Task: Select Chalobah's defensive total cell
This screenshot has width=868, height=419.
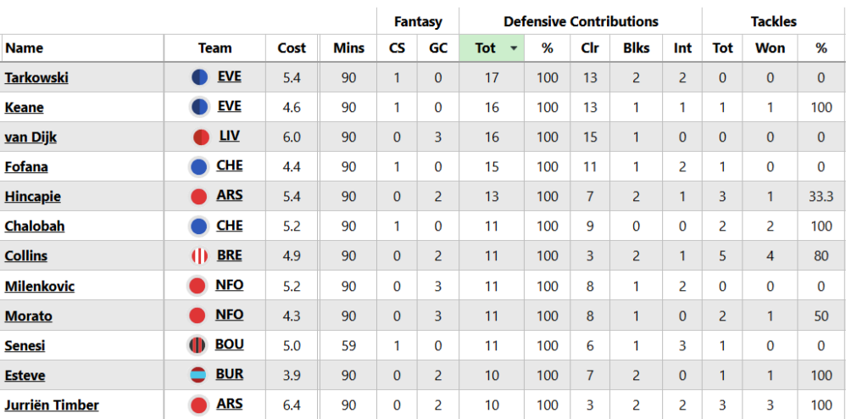Action: [492, 226]
